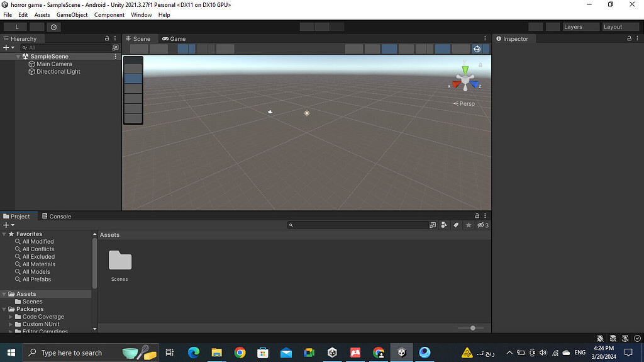644x362 pixels.
Task: Open the GameObject menu
Action: point(72,15)
